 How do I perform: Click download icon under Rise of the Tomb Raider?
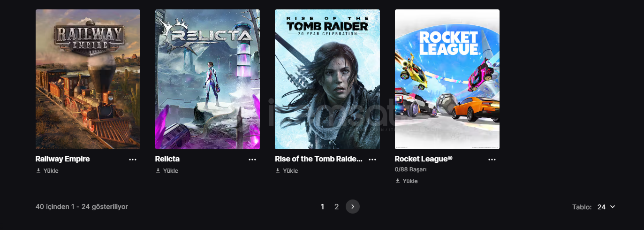coord(278,171)
